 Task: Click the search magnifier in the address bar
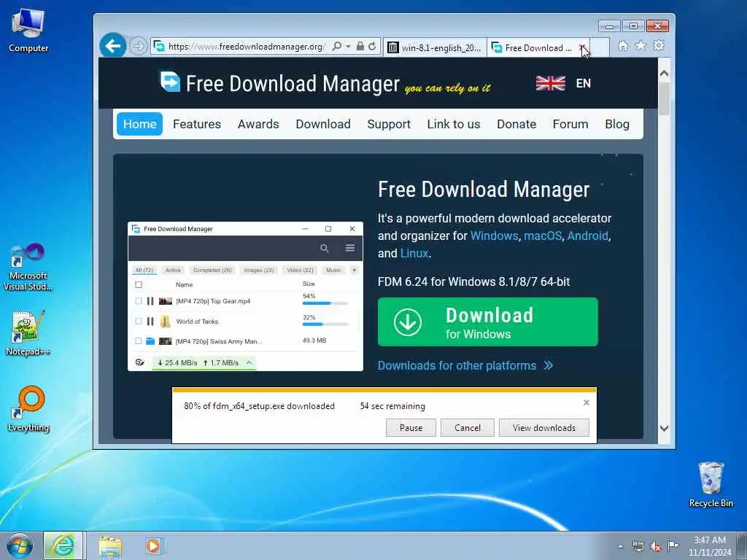[x=337, y=46]
